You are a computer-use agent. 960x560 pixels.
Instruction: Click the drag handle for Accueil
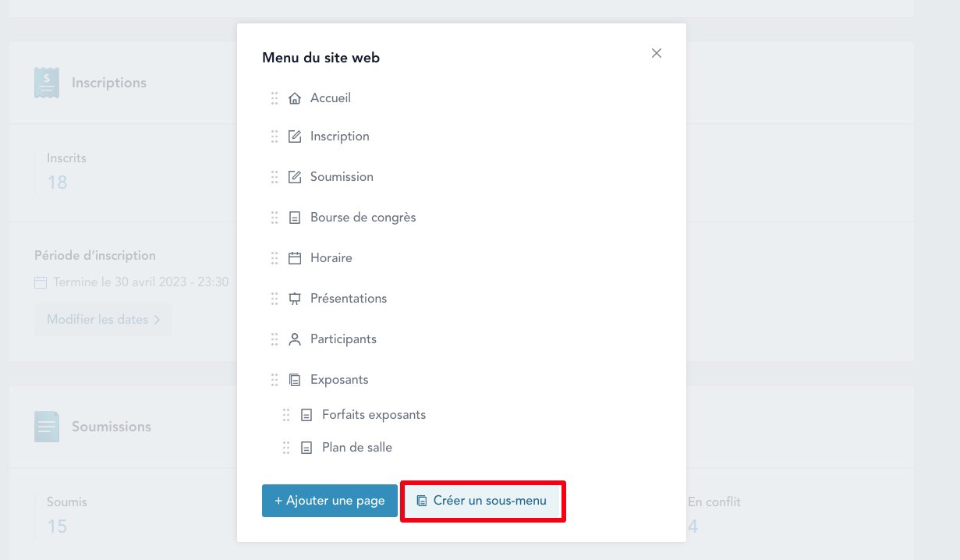point(275,98)
